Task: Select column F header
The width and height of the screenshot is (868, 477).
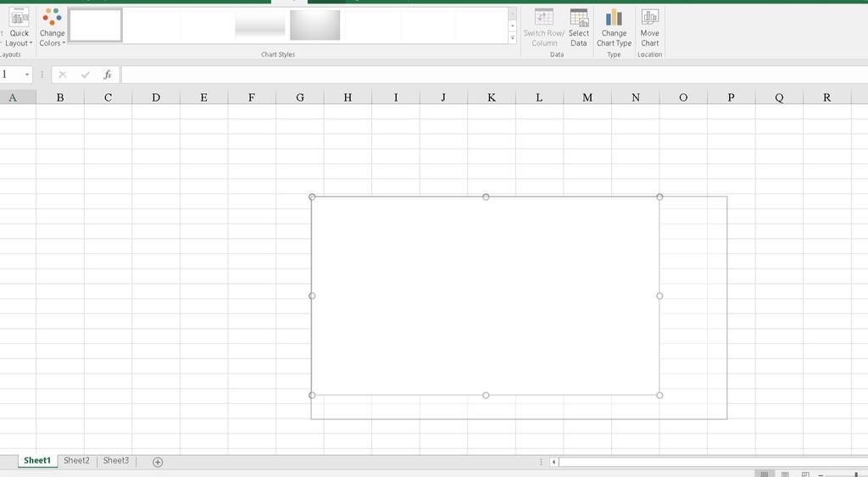Action: (252, 97)
